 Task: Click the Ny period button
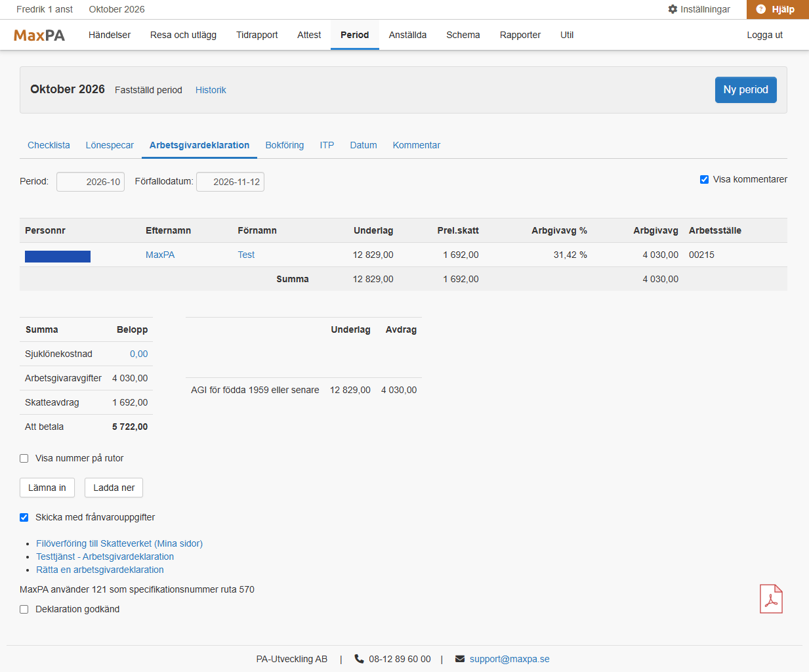[746, 90]
